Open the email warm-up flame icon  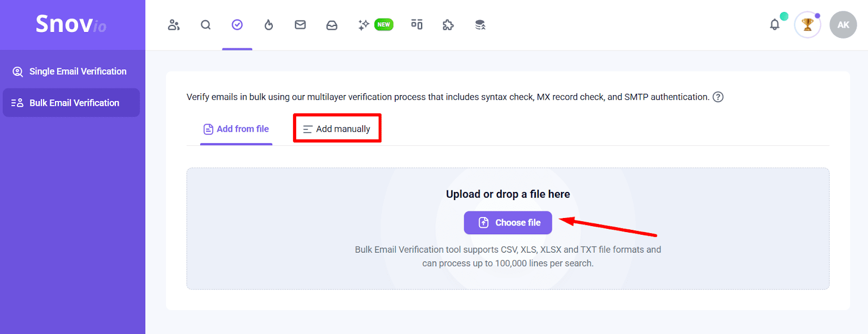269,25
